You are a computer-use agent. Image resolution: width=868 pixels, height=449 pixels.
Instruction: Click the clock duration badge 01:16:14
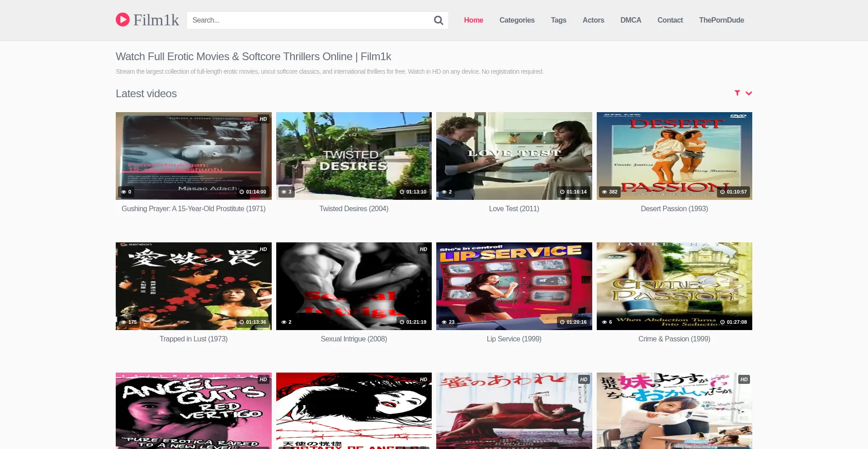pos(573,192)
